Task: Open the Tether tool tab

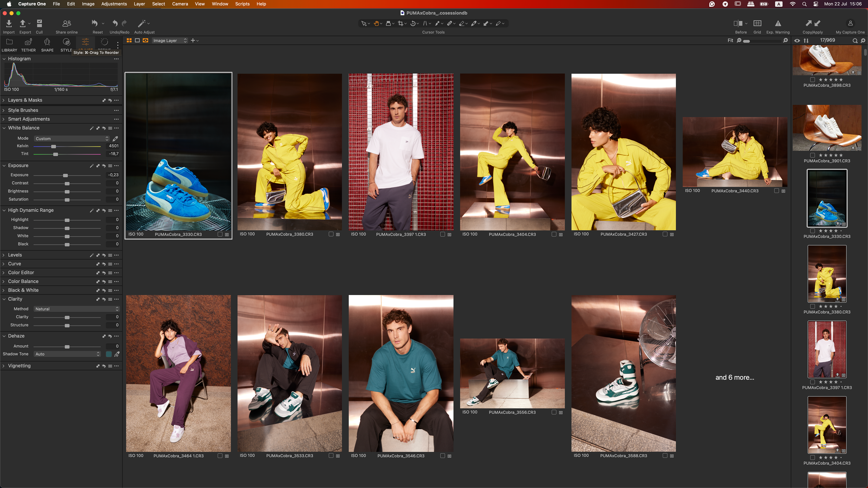Action: [28, 42]
